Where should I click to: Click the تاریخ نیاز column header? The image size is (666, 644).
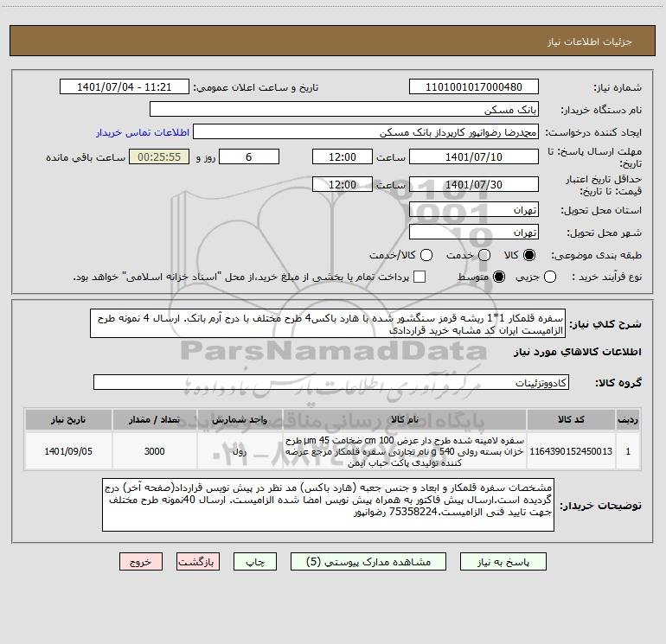68,419
